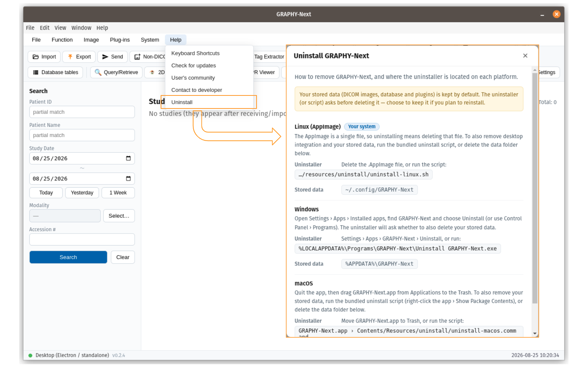Click the '~/.config/GRAPHY-Next' path

[379, 190]
